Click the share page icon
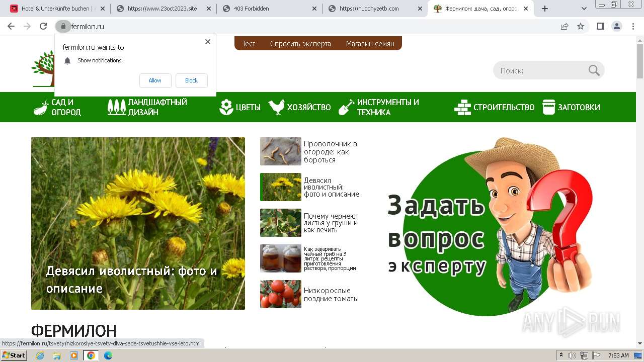The height and width of the screenshot is (362, 644). [x=565, y=26]
